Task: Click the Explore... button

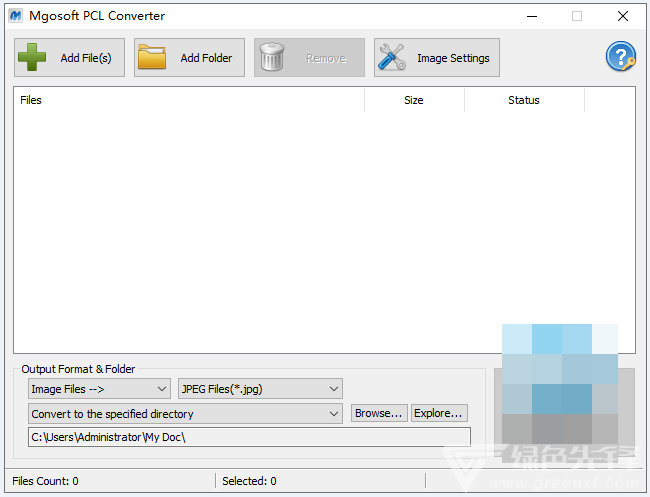Action: (439, 413)
